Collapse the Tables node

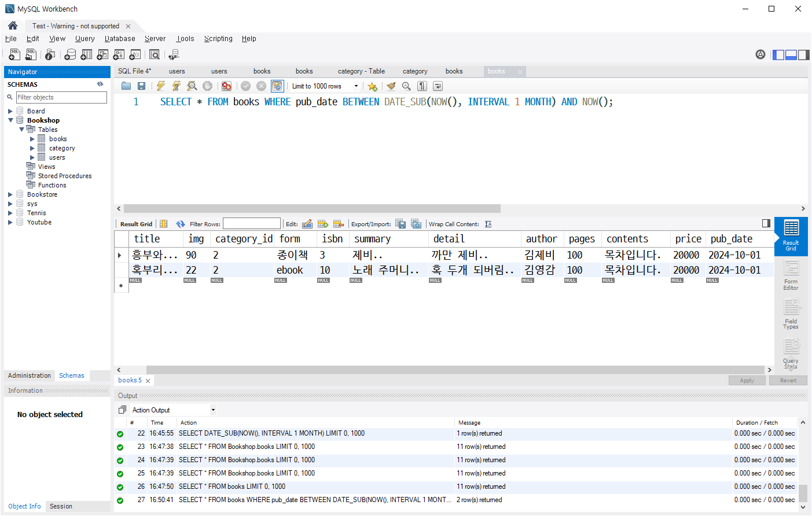click(x=21, y=130)
